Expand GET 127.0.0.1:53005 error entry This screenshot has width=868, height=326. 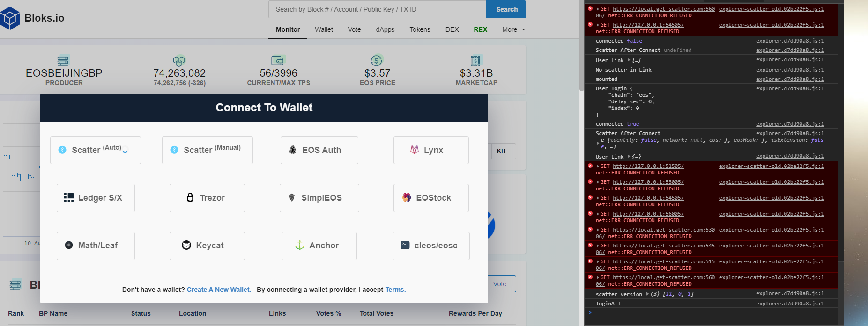(x=598, y=182)
